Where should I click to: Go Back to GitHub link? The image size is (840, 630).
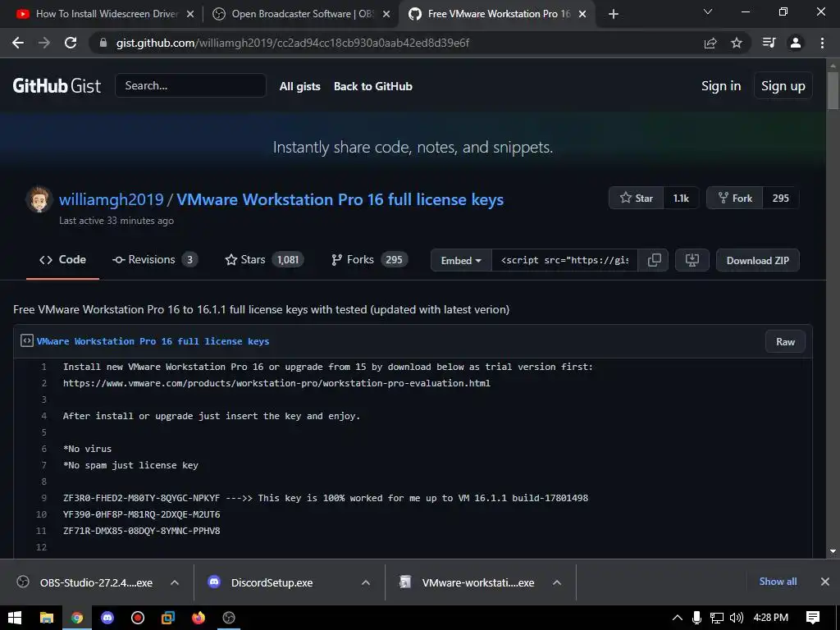click(x=373, y=86)
